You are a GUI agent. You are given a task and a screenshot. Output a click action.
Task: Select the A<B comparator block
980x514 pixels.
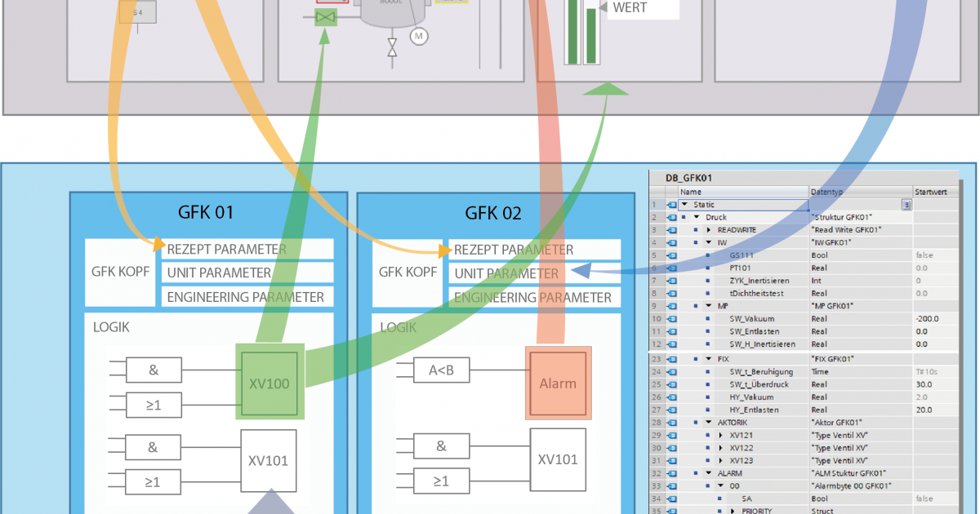pyautogui.click(x=441, y=370)
